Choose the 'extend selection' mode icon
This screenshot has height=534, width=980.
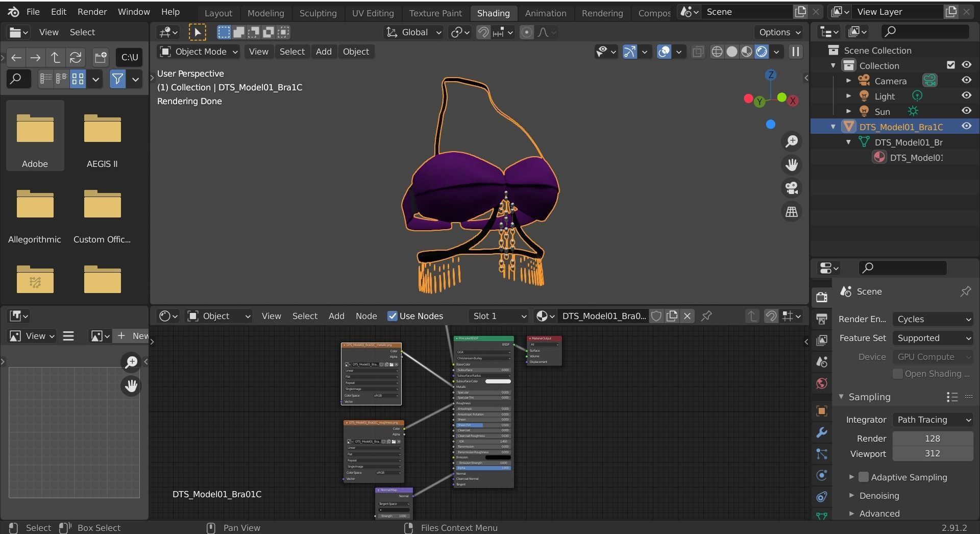238,32
